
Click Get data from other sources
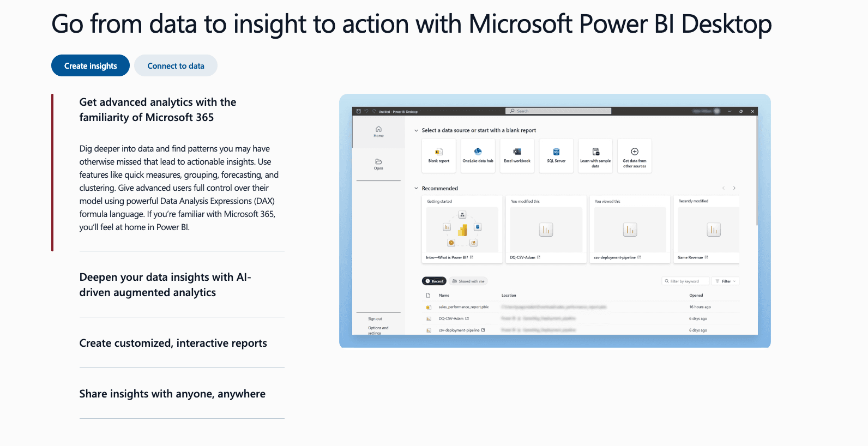635,156
